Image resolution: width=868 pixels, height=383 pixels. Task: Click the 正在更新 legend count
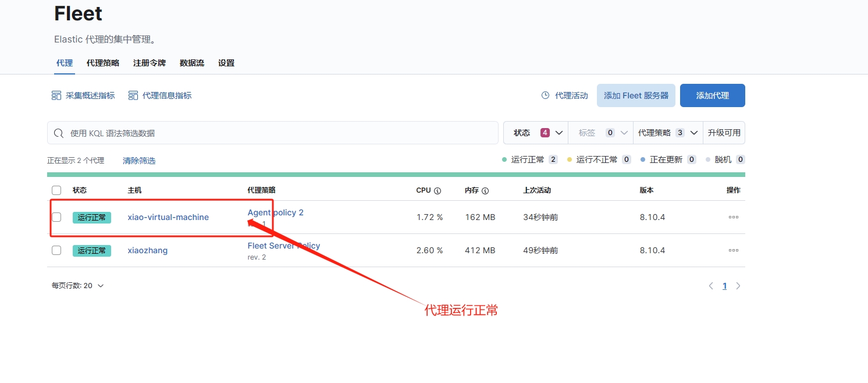(x=692, y=159)
